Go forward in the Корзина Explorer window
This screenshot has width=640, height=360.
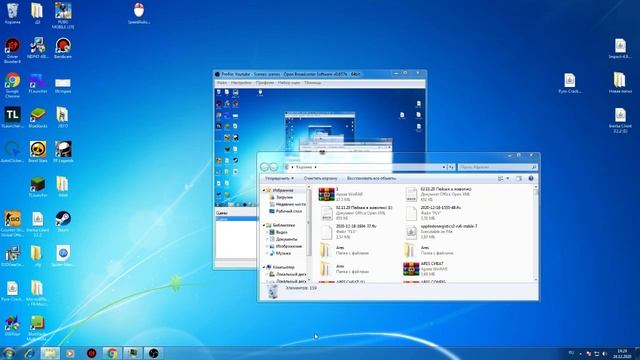pos(273,167)
